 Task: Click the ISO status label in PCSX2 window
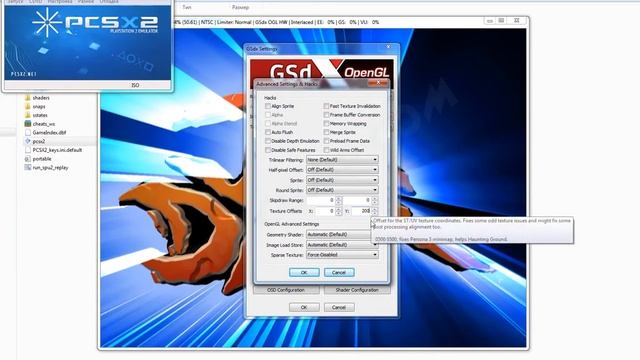(135, 85)
